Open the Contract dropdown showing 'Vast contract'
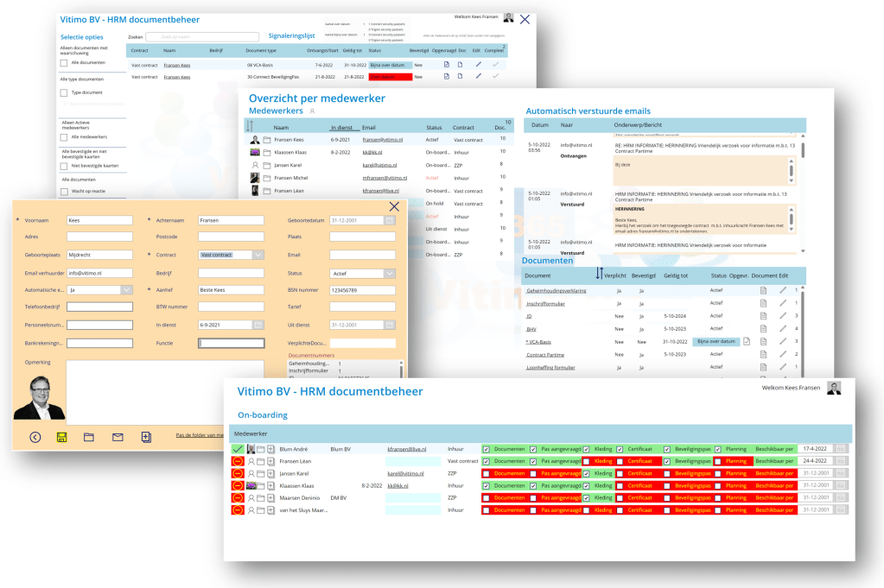The width and height of the screenshot is (884, 588). (258, 255)
